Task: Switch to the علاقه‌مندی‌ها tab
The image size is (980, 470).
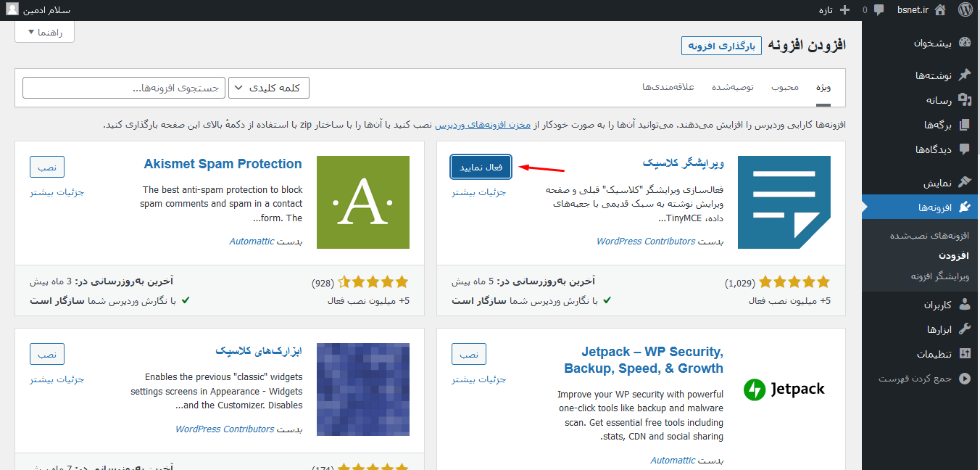Action: 668,87
